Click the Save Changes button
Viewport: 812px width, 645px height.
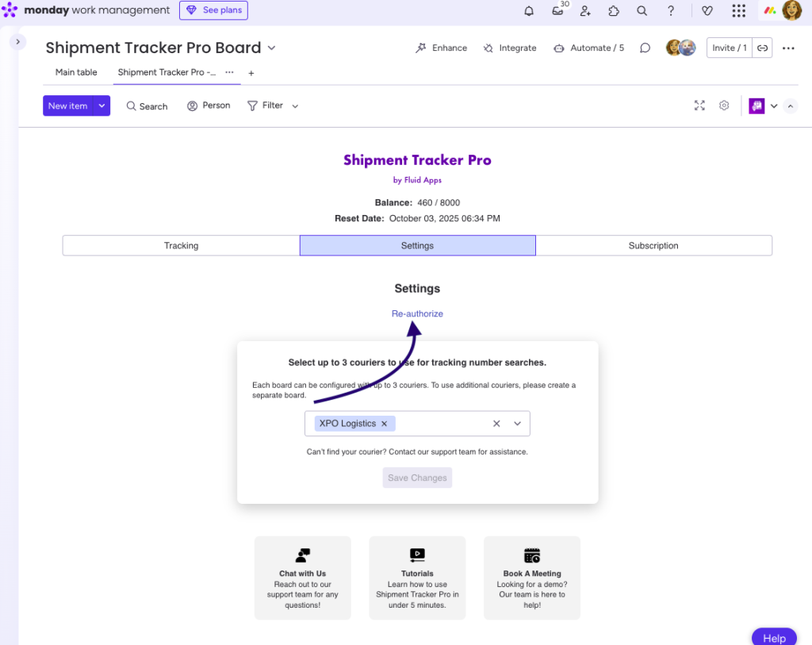417,478
